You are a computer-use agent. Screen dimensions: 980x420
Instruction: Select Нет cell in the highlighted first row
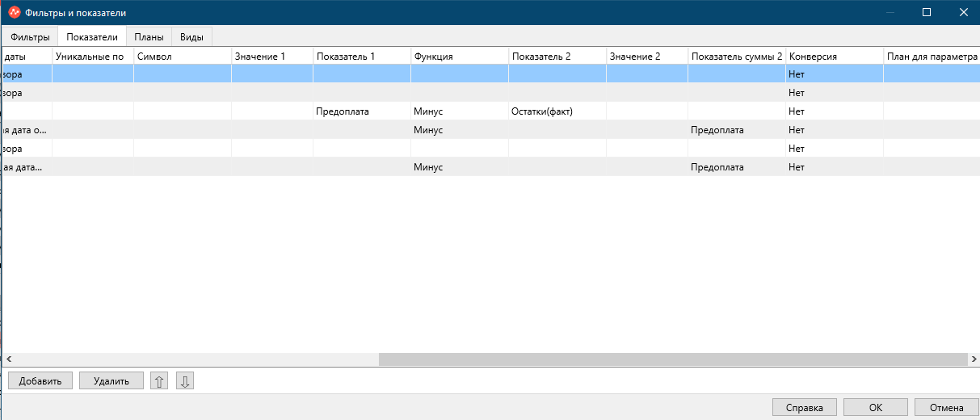(835, 74)
